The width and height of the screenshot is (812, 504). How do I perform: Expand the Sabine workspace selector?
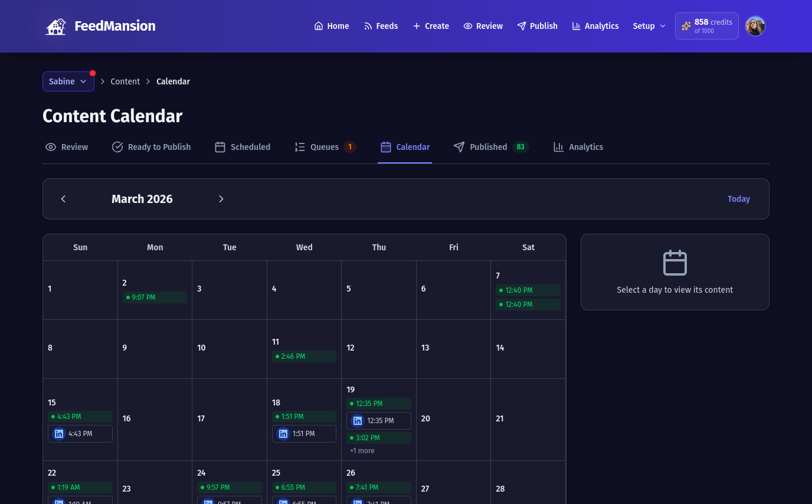(68, 81)
